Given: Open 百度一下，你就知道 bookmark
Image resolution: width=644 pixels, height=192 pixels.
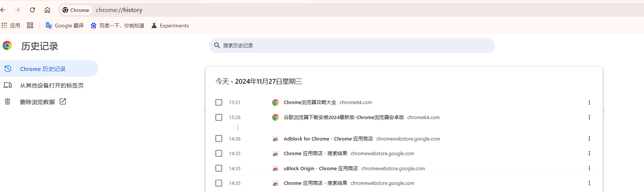Looking at the screenshot, I should 117,26.
